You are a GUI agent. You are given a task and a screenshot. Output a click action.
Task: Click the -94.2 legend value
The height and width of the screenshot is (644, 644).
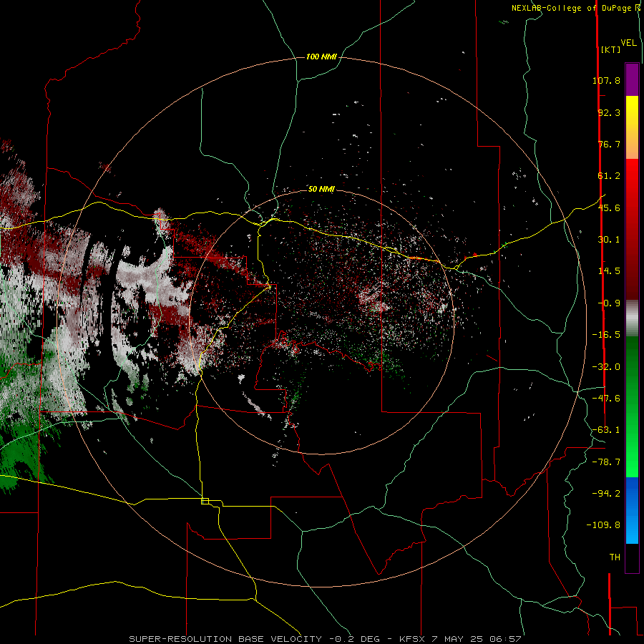606,493
